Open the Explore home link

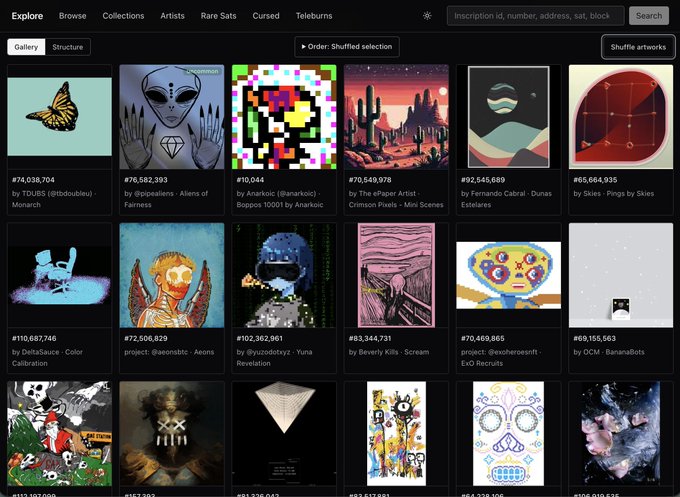click(x=27, y=16)
